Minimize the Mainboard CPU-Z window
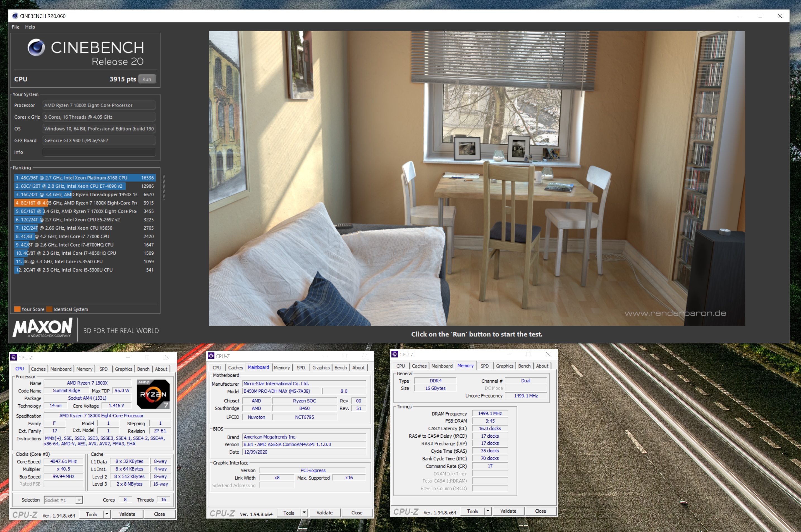Screen dimensions: 801x532 pos(325,356)
